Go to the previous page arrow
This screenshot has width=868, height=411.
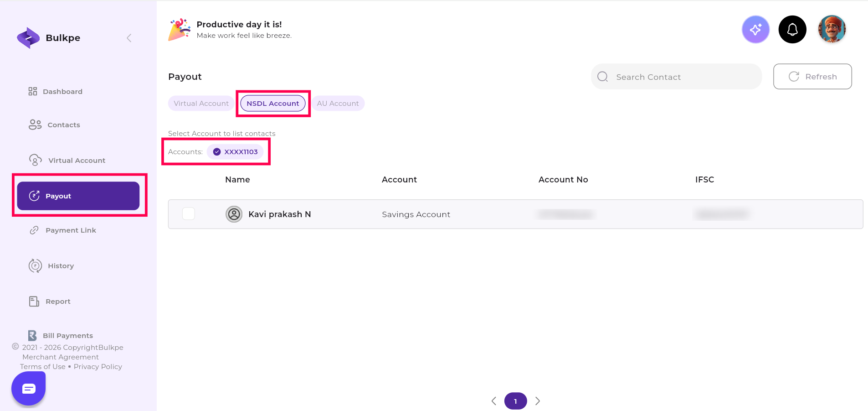point(494,401)
